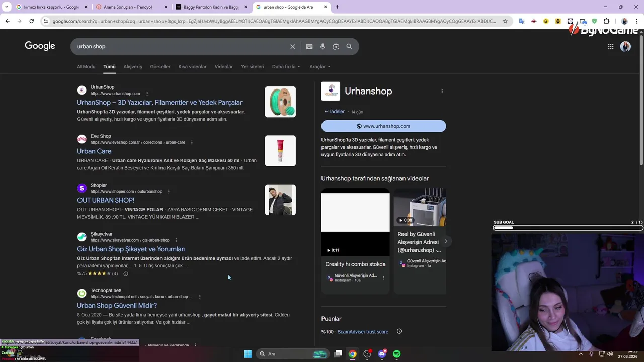The height and width of the screenshot is (362, 644).
Task: Open the OUT URBAN SHOP man photo thumbnail
Action: (280, 200)
